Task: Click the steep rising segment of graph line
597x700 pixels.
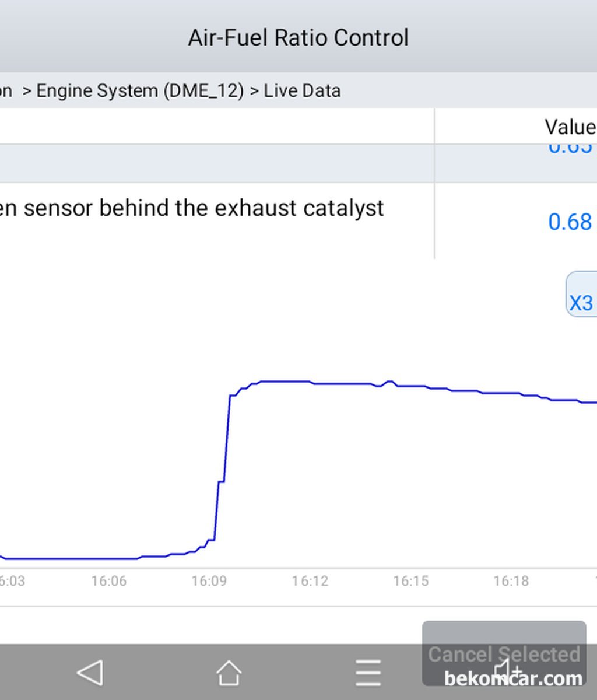Action: pyautogui.click(x=223, y=467)
